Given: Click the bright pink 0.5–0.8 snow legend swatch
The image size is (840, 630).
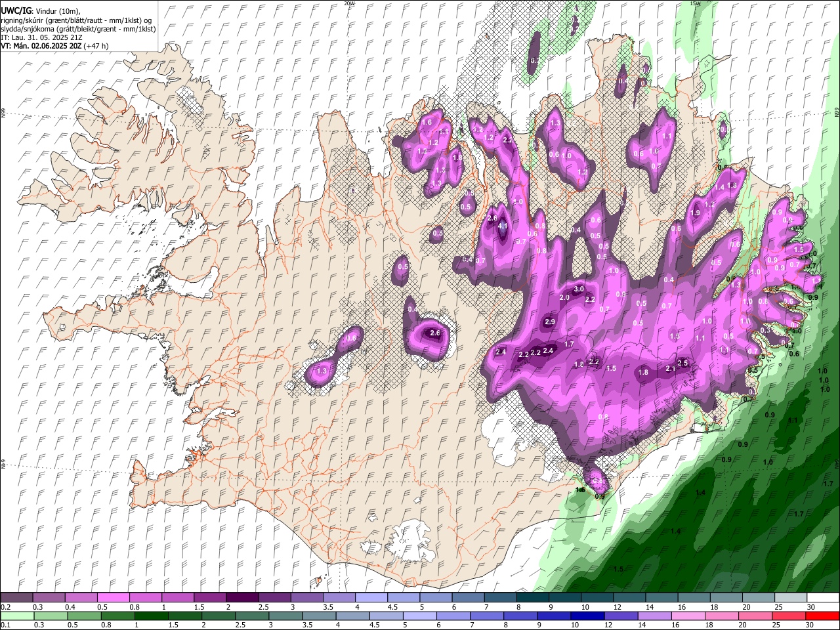Looking at the screenshot, I should click(113, 598).
